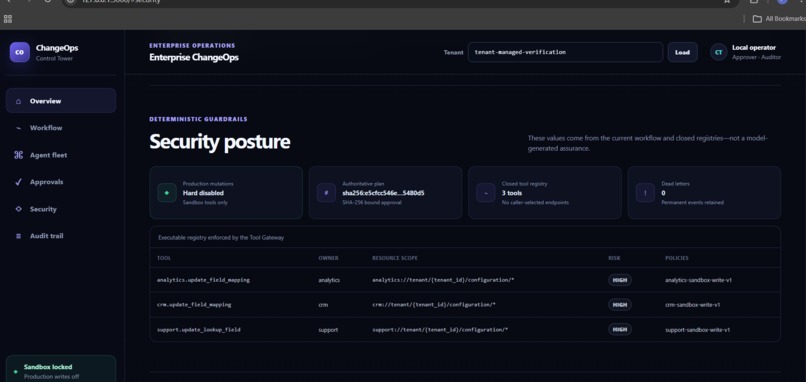Select the support.update_lookup_field tool row

pyautogui.click(x=465, y=330)
